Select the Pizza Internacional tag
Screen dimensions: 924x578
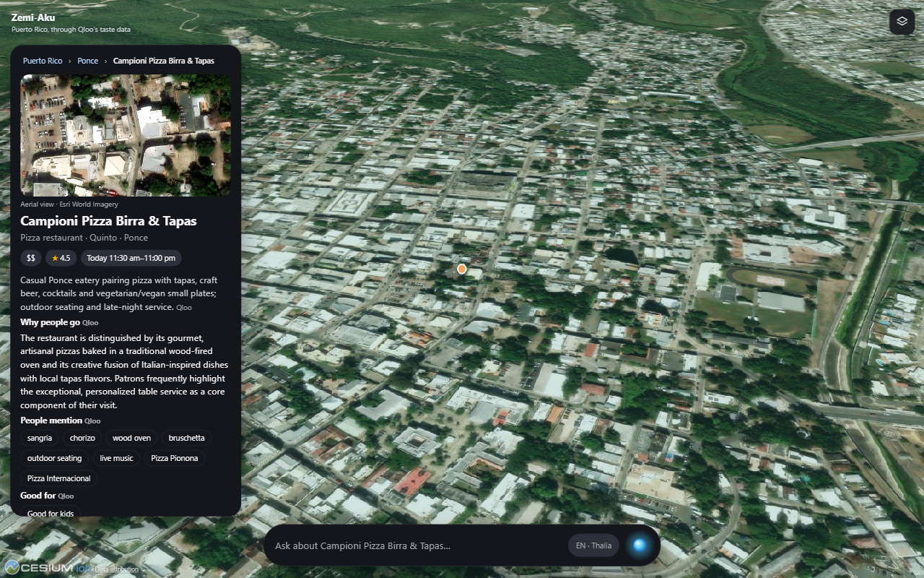tap(59, 478)
